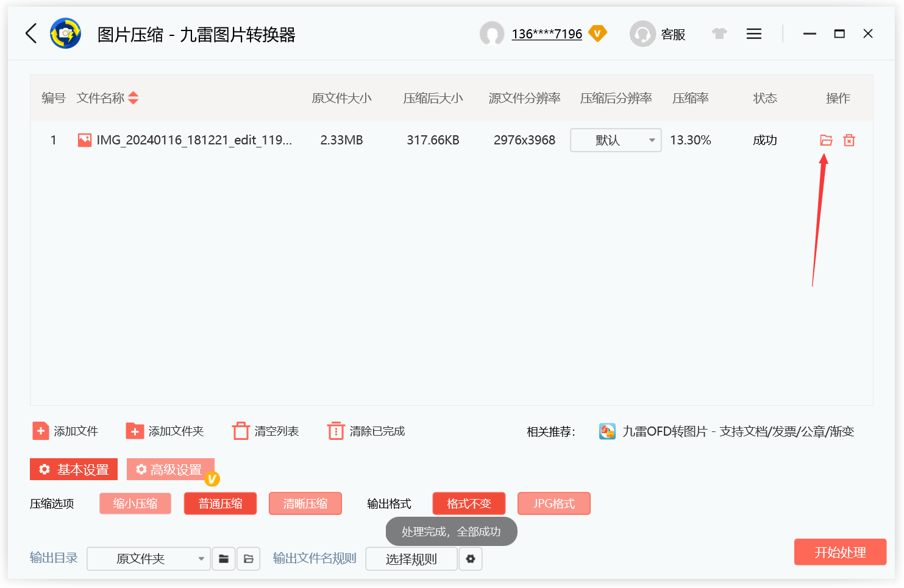Screen dimensions: 904x588
Task: Open the 默认 resolution dropdown
Action: (x=615, y=140)
